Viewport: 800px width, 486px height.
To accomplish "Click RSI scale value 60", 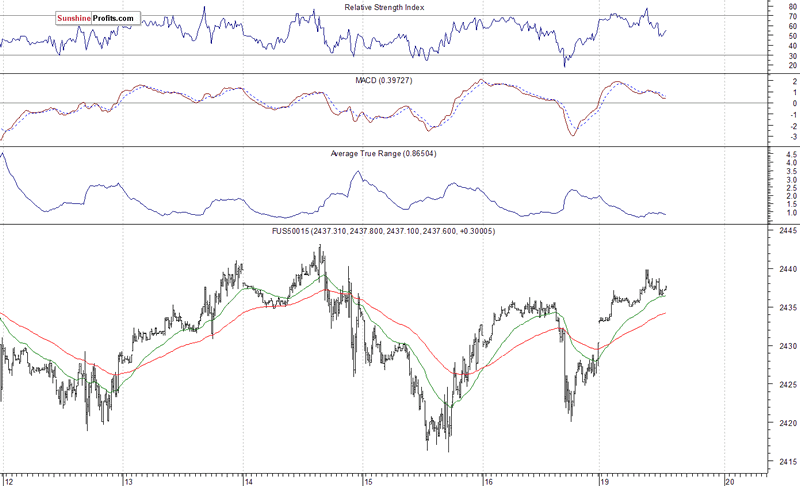I will click(792, 26).
